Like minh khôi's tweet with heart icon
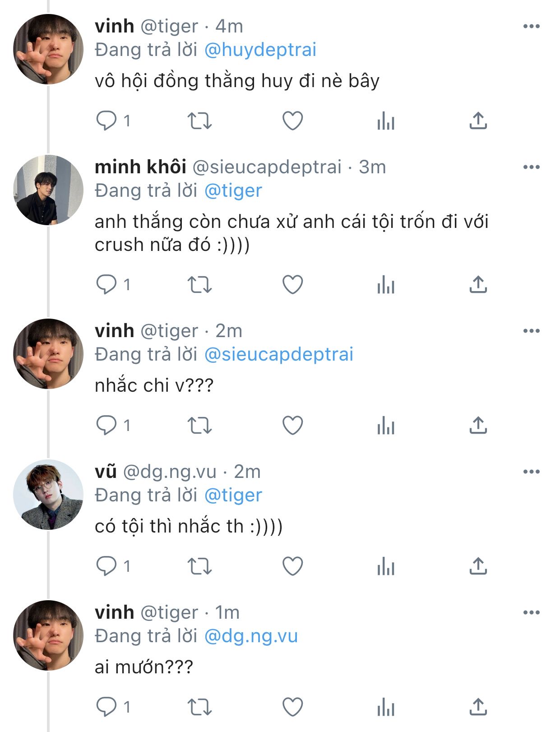This screenshot has height=732, width=560. [292, 285]
